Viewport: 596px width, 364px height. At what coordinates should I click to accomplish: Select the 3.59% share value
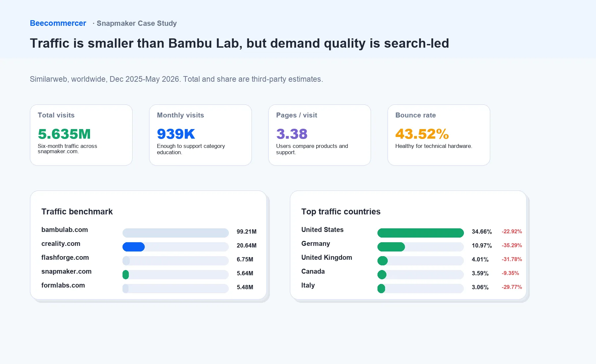(480, 273)
